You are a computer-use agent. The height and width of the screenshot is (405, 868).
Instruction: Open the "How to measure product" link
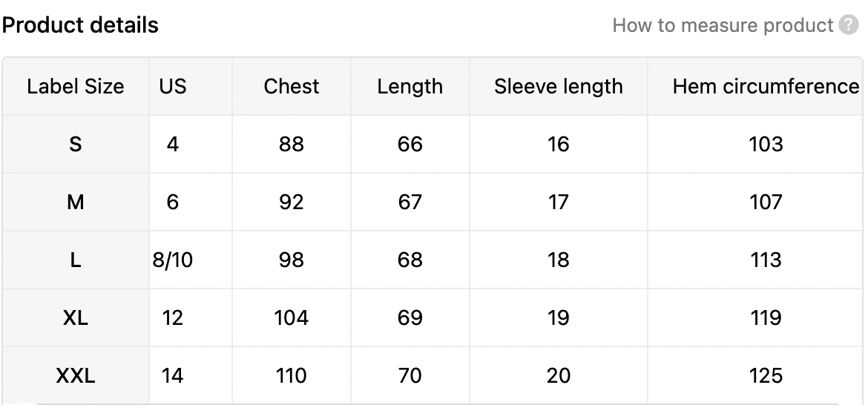pos(723,25)
